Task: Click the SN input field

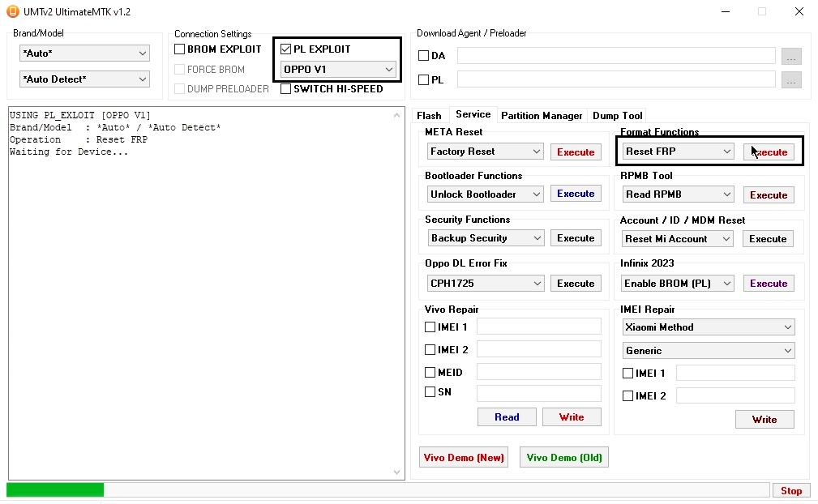Action: tap(539, 394)
